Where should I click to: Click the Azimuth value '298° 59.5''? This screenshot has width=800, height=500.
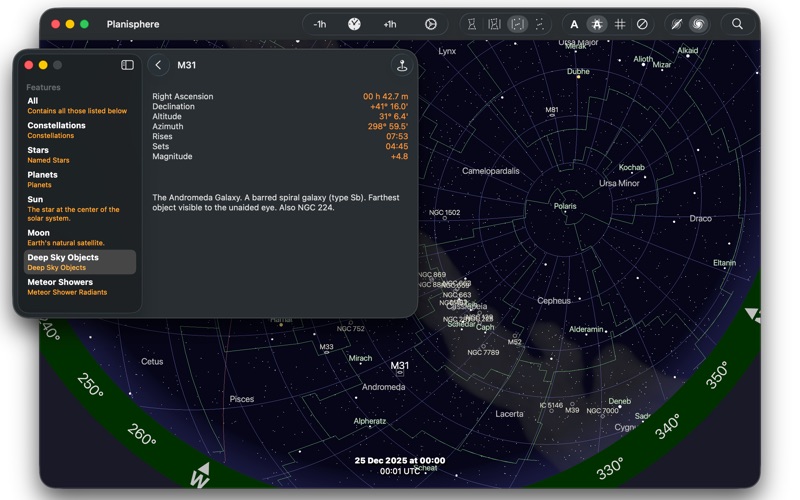(x=388, y=126)
